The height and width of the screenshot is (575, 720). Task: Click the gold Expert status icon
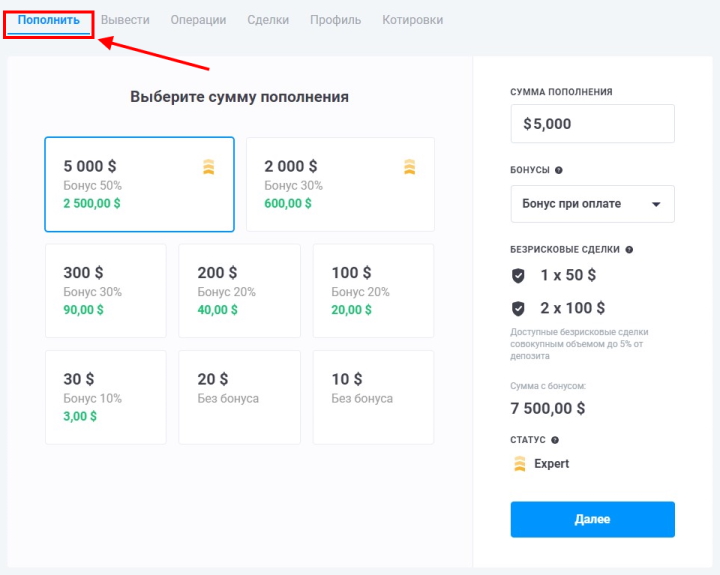[519, 464]
